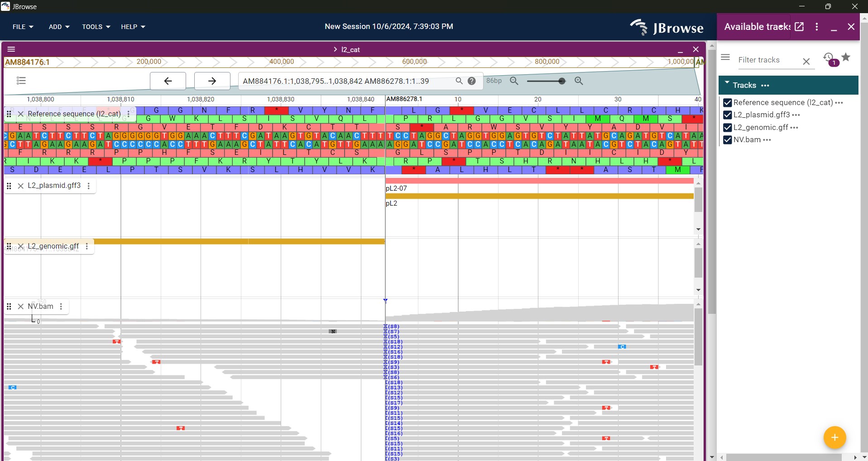Toggle the NV.bam track checkbox

click(728, 140)
